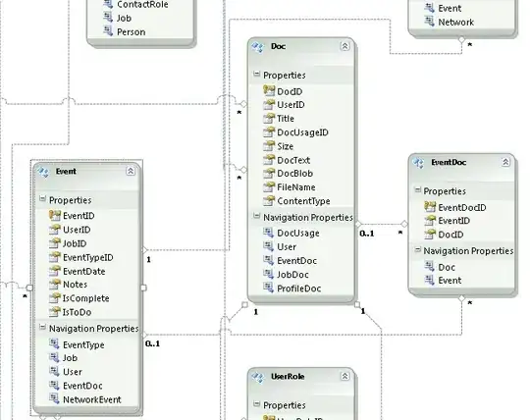This screenshot has height=420, width=530.
Task: Collapse the Doc entity with its chevron button
Action: tap(344, 46)
